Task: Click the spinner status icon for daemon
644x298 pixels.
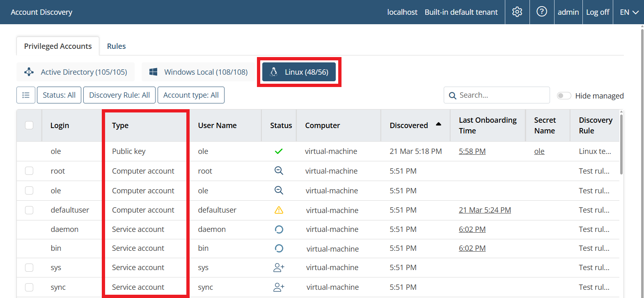Action: pyautogui.click(x=279, y=229)
